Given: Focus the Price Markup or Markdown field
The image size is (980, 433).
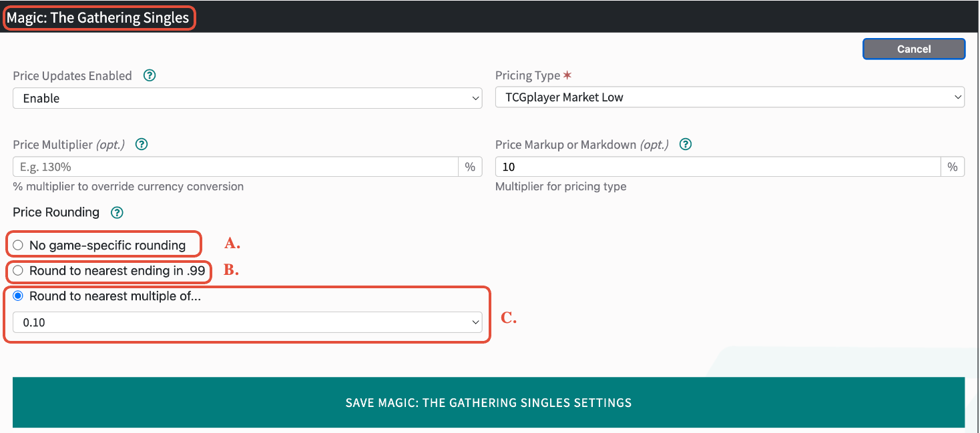Looking at the screenshot, I should pos(718,167).
